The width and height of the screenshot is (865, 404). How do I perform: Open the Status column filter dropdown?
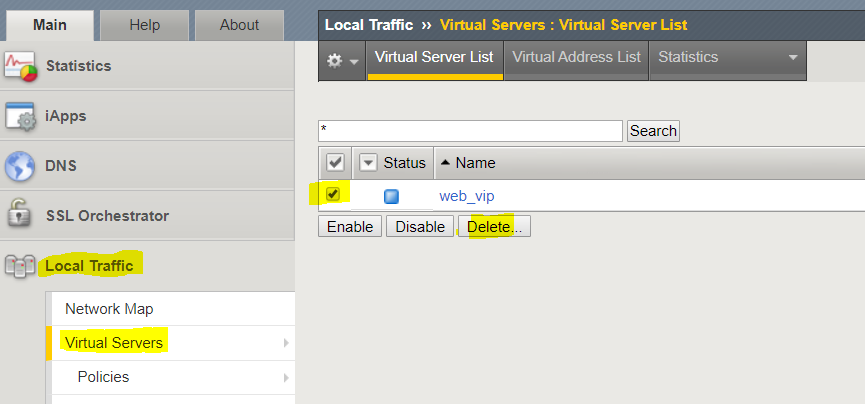[x=368, y=163]
